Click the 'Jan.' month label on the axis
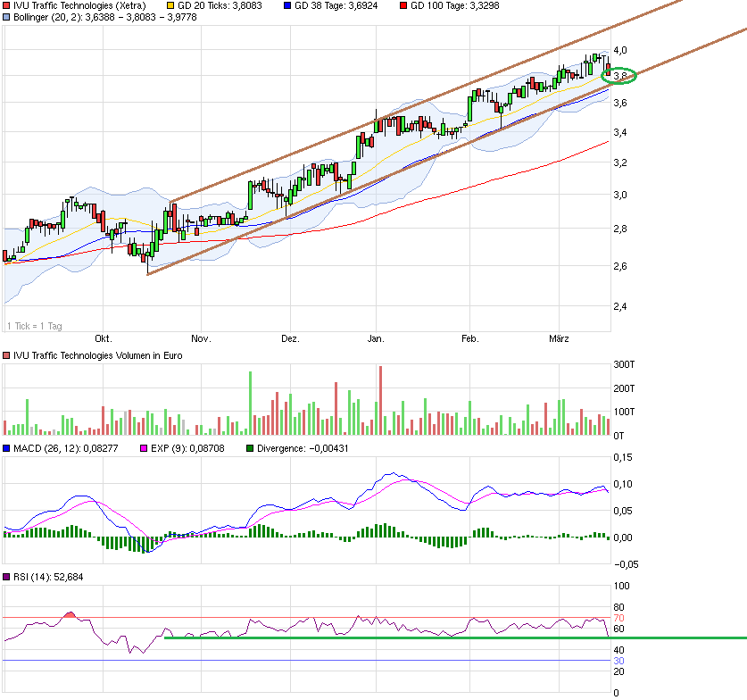747x700 pixels. click(x=376, y=338)
